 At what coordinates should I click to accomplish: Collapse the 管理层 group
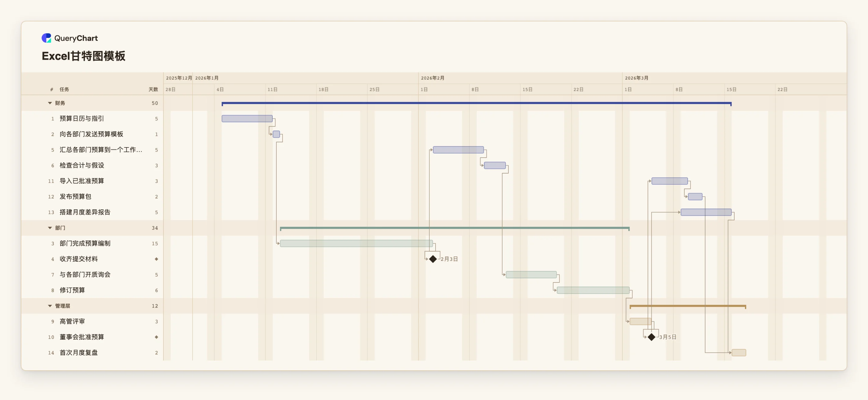50,306
